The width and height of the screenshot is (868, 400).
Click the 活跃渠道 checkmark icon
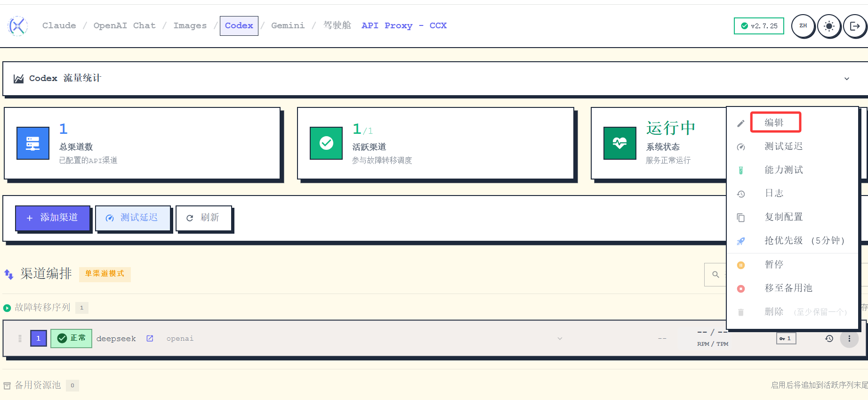pyautogui.click(x=326, y=143)
